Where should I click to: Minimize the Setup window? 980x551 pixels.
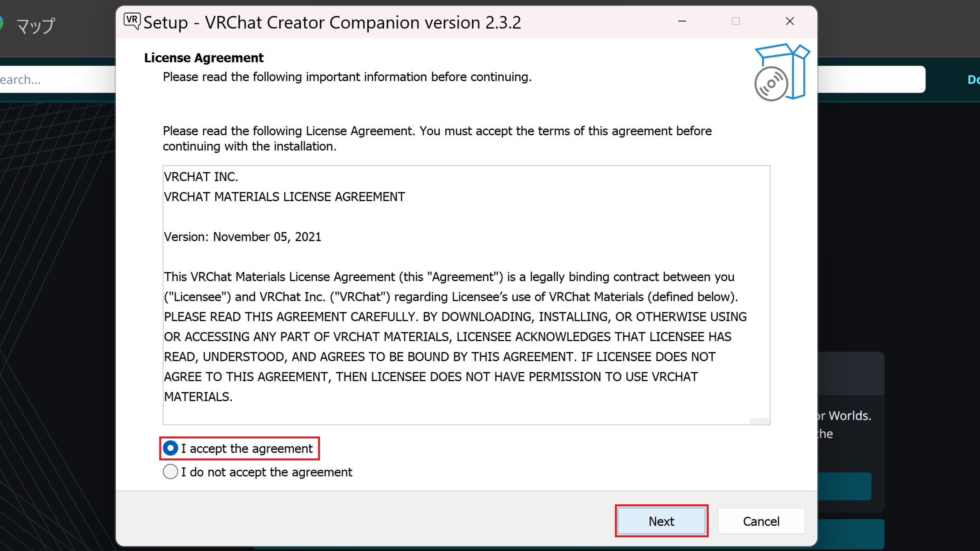(682, 21)
